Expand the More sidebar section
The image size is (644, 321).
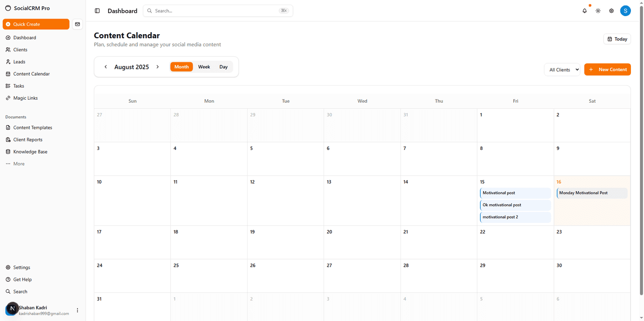(19, 164)
